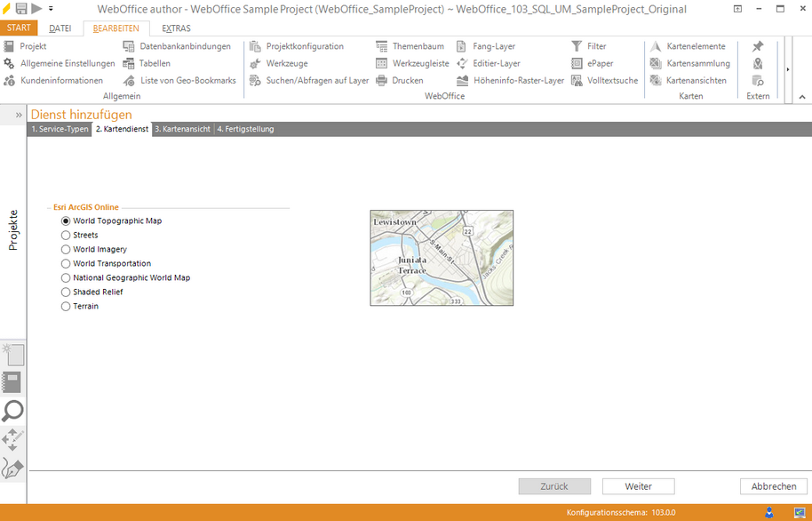This screenshot has width=812, height=521.
Task: Open the Kartensammlung configuration
Action: coord(698,63)
